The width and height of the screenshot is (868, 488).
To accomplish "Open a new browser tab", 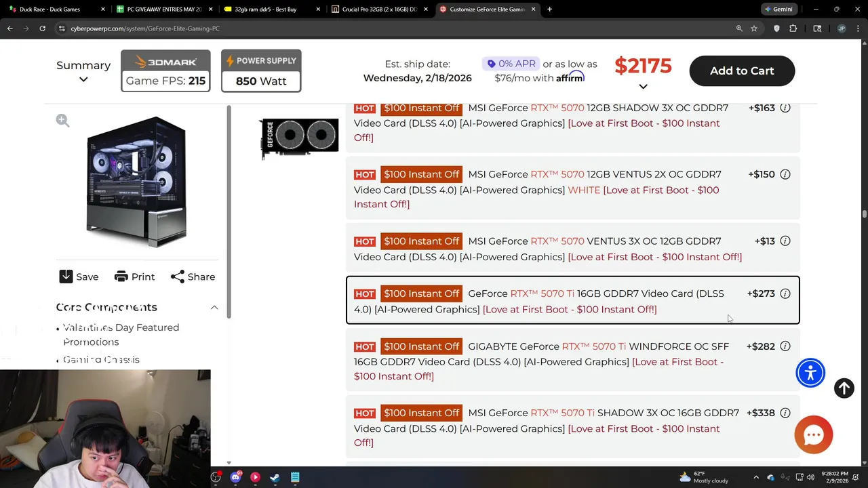I will click(x=549, y=9).
